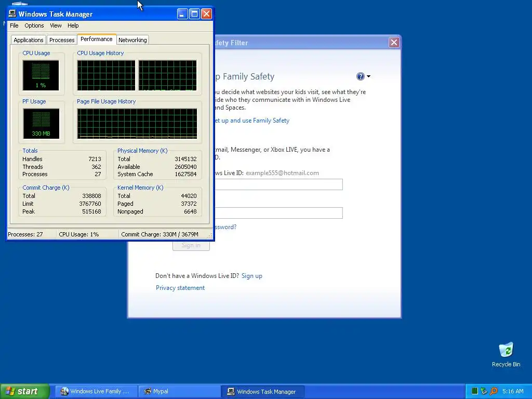Viewport: 532px width, 399px height.
Task: Select the Performance tab
Action: 97,39
